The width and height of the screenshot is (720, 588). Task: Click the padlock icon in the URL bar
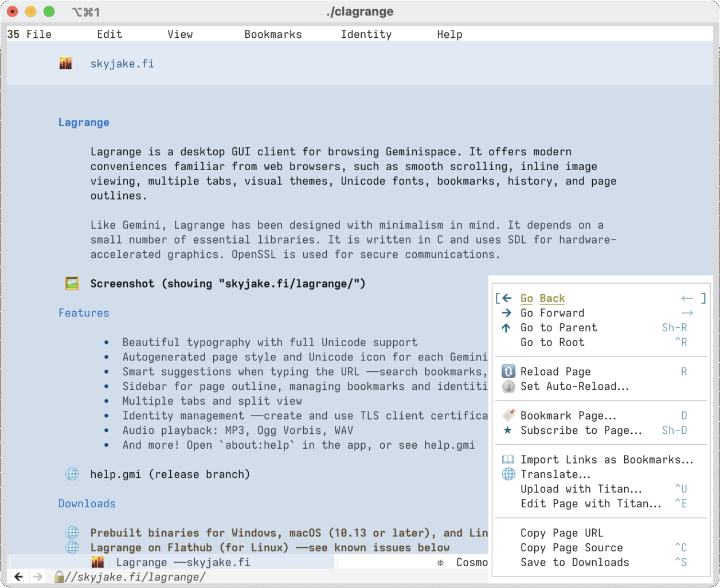pyautogui.click(x=58, y=577)
